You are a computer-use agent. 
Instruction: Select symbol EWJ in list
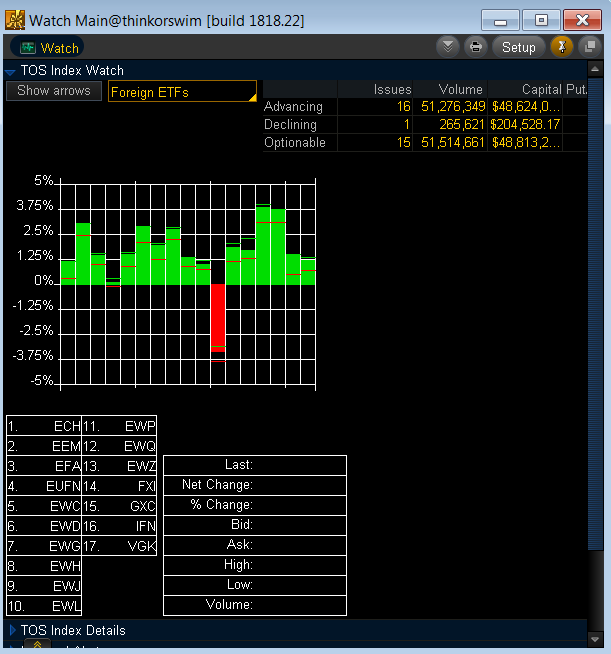(44, 586)
